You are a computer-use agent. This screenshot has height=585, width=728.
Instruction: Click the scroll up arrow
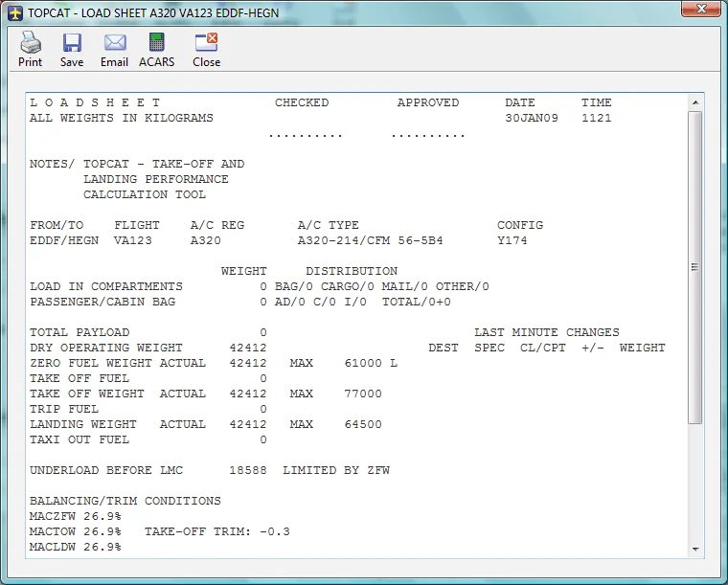click(x=695, y=102)
